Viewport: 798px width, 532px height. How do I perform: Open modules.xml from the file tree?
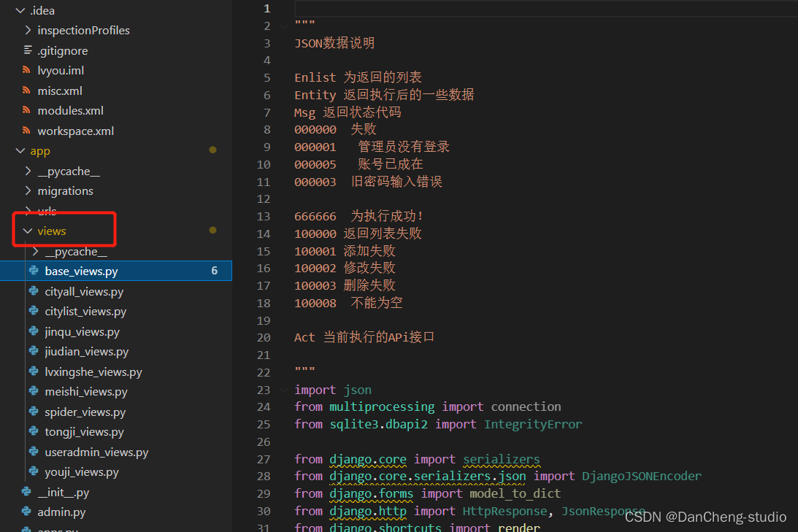coord(70,111)
